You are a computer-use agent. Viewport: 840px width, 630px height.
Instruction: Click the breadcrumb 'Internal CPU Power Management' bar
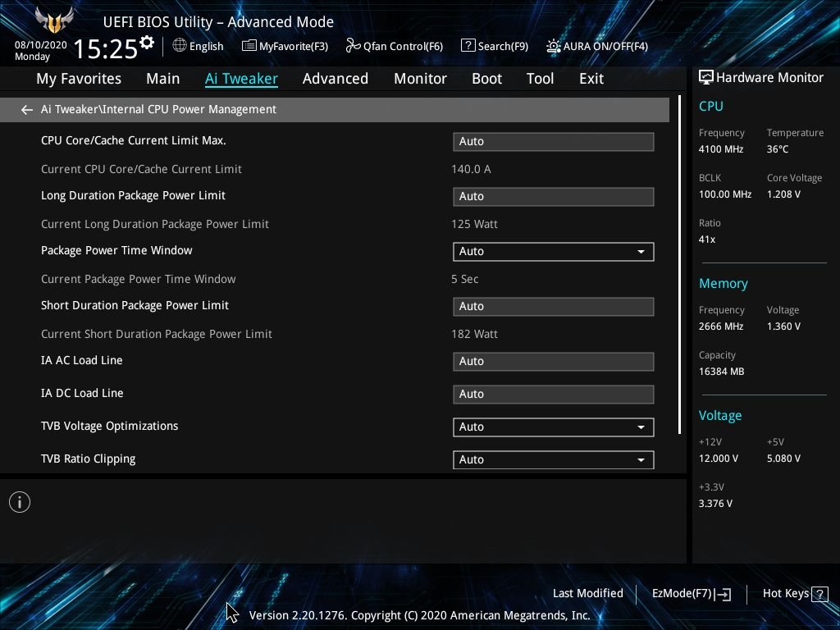[x=335, y=110]
